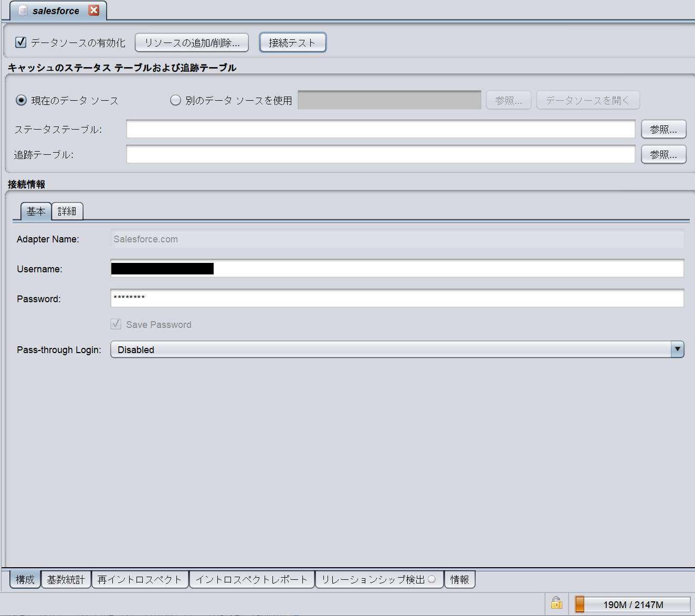
Task: Click the memory usage bar 190M / 2147M
Action: (x=633, y=604)
